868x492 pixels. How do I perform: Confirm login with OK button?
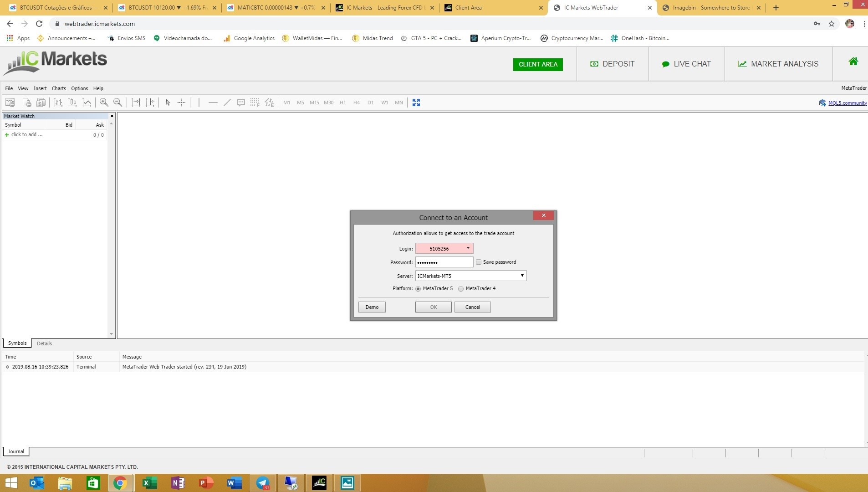click(x=434, y=307)
